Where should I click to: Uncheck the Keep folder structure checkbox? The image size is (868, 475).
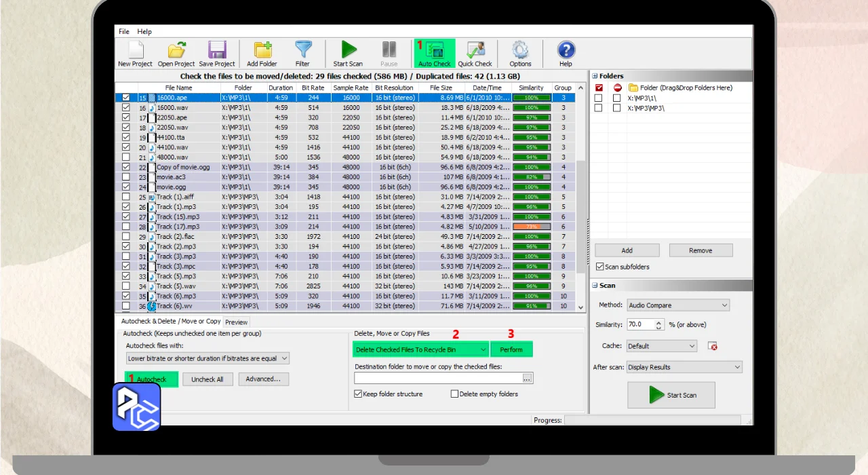pyautogui.click(x=358, y=394)
